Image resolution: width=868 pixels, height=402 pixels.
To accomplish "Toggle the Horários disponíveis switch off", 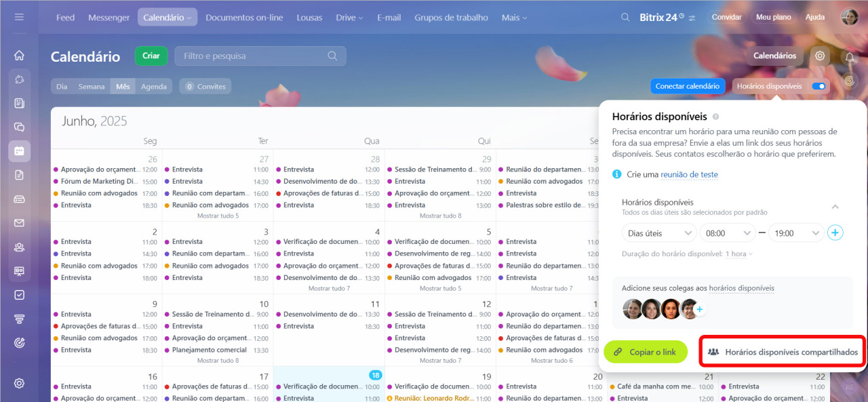I will (x=818, y=86).
